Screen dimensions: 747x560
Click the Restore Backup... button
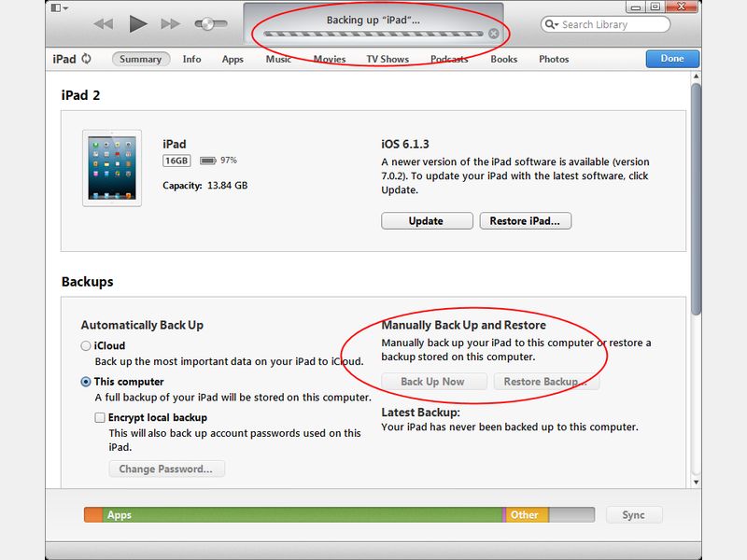tap(546, 382)
